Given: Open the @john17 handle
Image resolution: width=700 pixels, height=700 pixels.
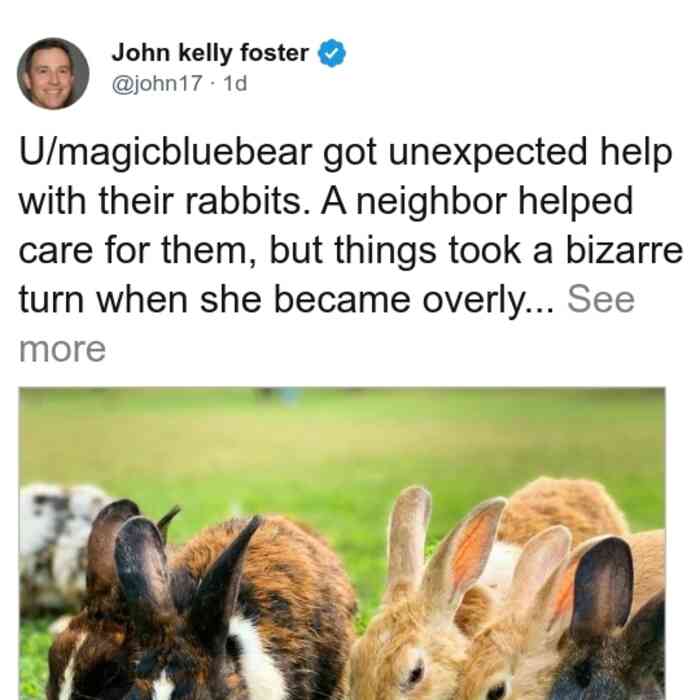Looking at the screenshot, I should 157,83.
